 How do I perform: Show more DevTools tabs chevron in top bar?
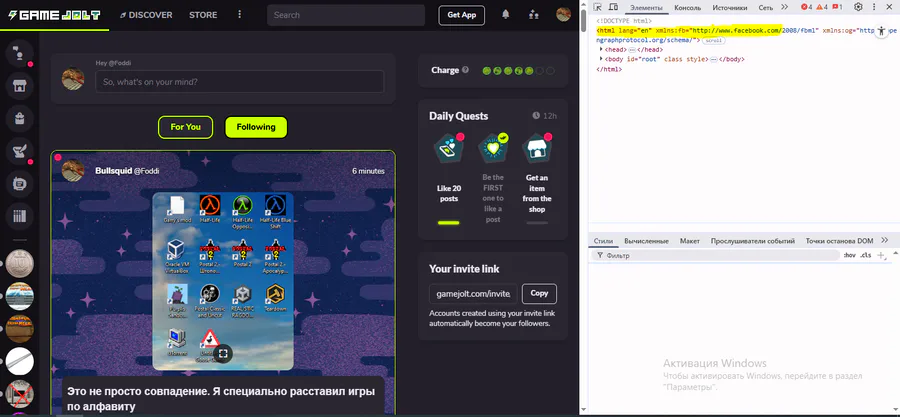785,7
